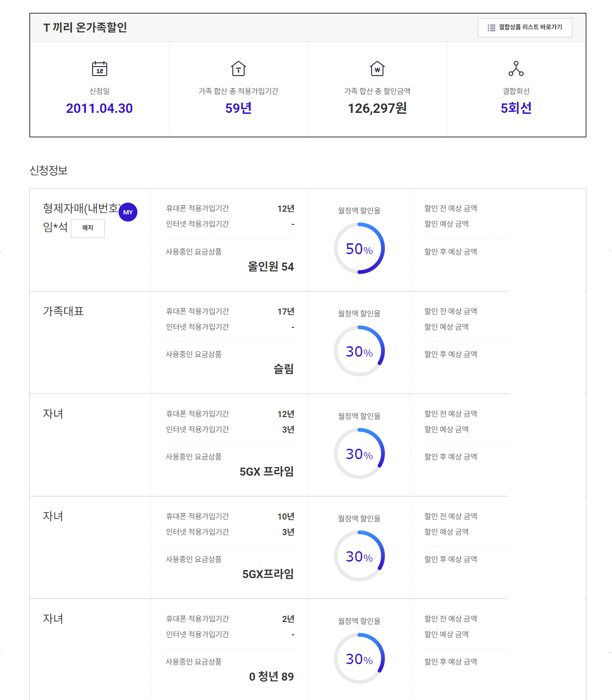Click the 50% discount rate gauge
The height and width of the screenshot is (700, 612).
click(x=359, y=248)
